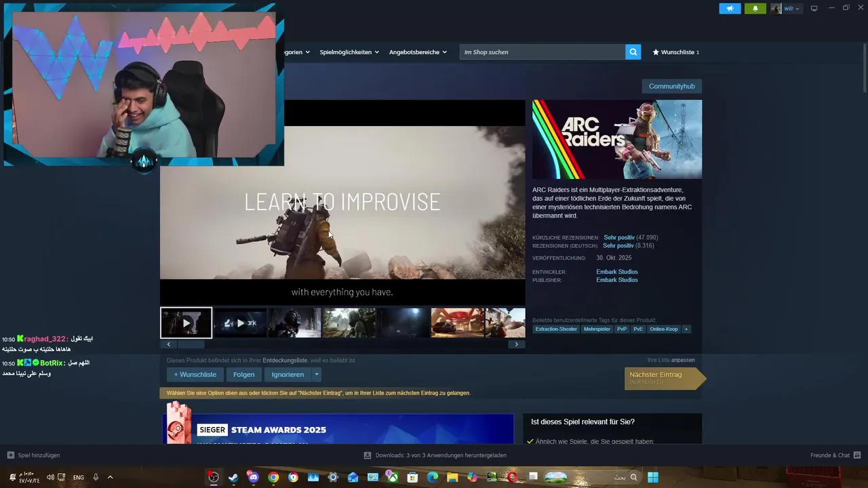The height and width of the screenshot is (488, 868).
Task: Select the fourth screenshot thumbnail
Action: [349, 323]
